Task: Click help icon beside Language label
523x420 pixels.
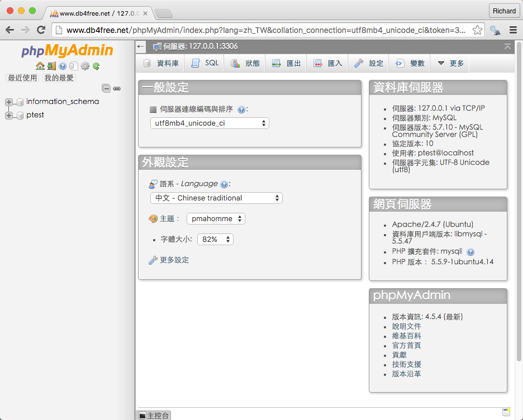Action: tap(224, 184)
